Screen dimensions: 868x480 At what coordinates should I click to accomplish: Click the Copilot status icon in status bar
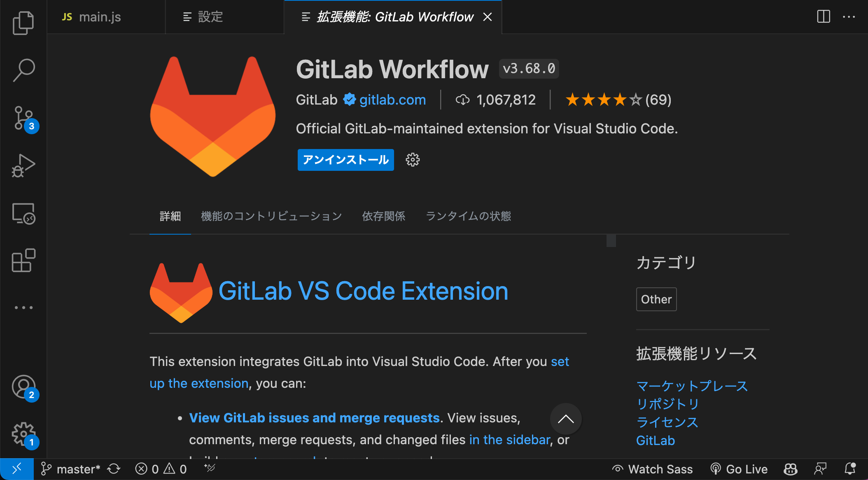tap(790, 469)
